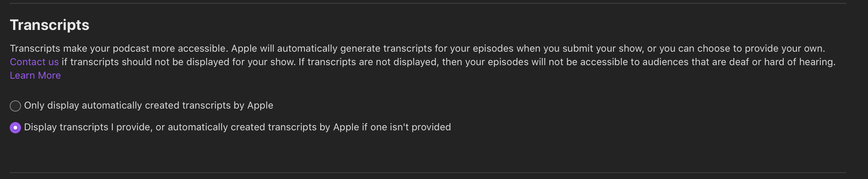This screenshot has width=868, height=179.
Task: Click the "Display transcripts I provide" option label text
Action: coord(237,127)
